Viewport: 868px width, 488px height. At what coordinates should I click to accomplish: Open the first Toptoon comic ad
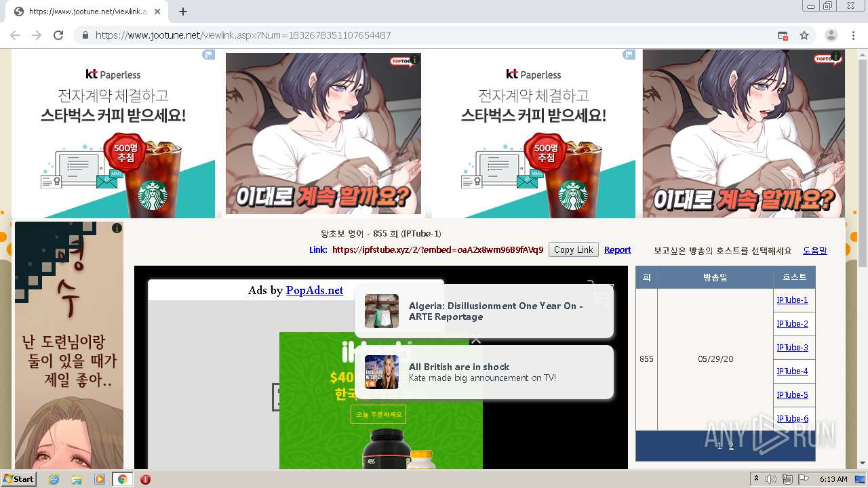(323, 134)
